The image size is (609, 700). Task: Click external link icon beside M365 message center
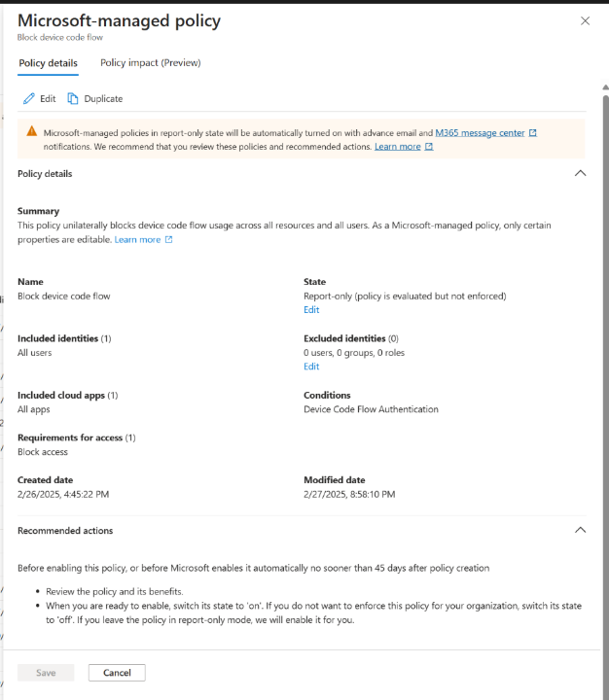click(x=532, y=133)
